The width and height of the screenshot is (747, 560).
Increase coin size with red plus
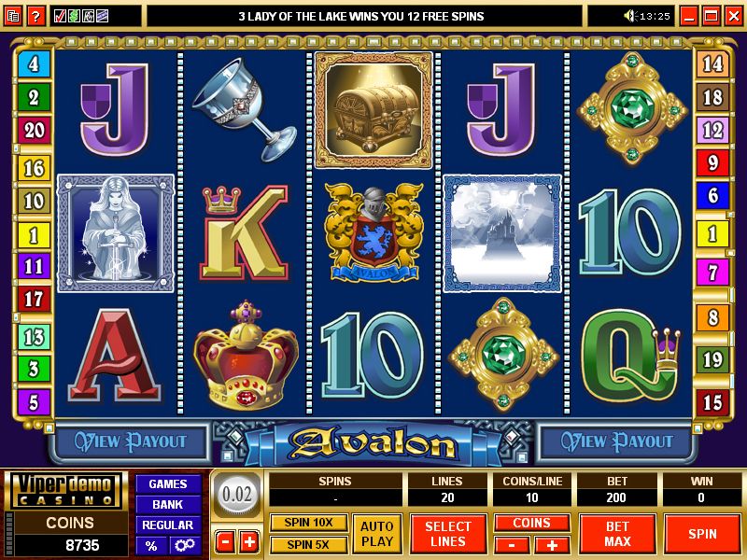click(249, 542)
